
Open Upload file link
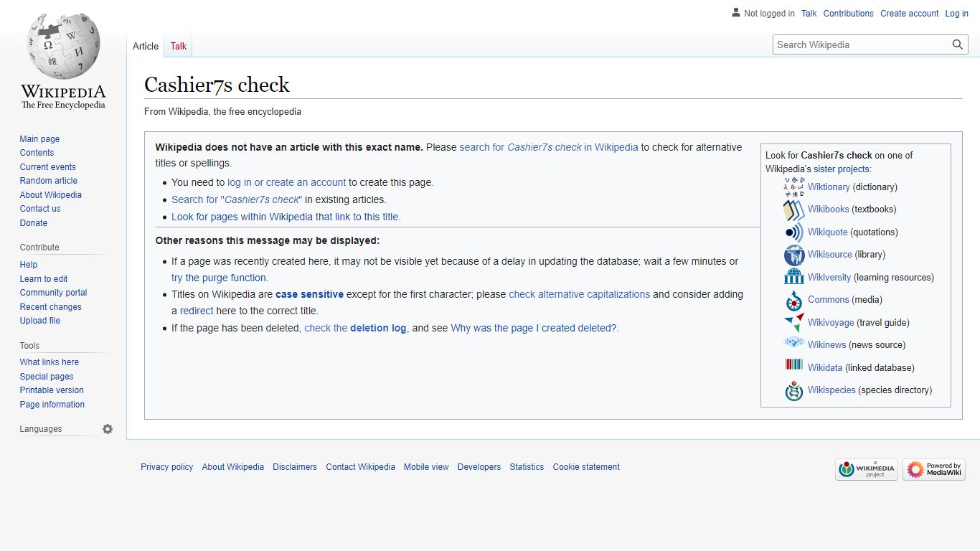pos(40,321)
